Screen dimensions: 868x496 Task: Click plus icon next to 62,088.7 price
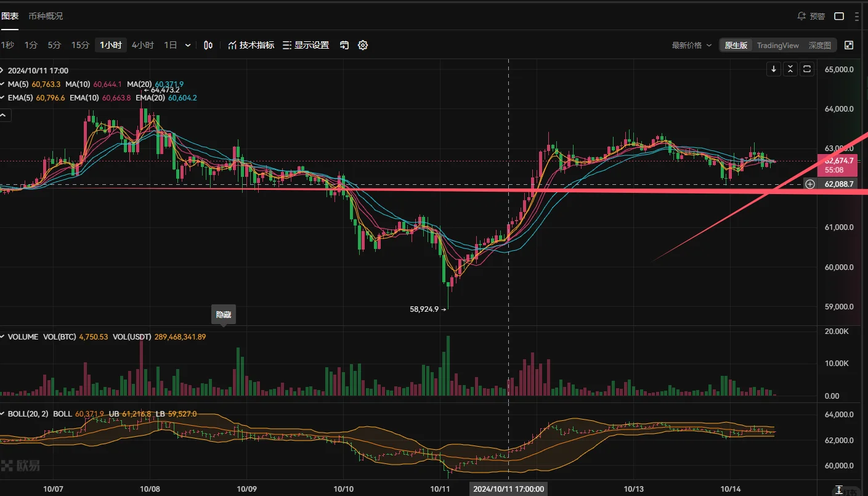click(x=810, y=184)
